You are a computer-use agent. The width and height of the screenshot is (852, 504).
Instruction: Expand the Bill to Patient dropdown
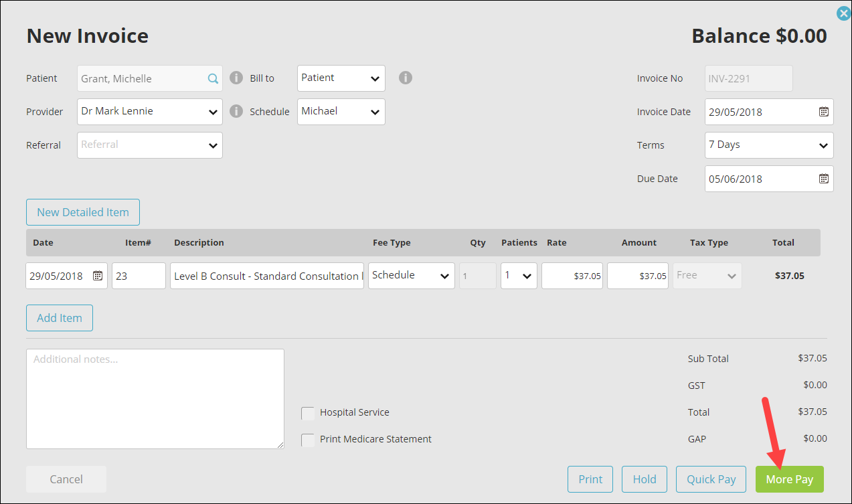341,78
